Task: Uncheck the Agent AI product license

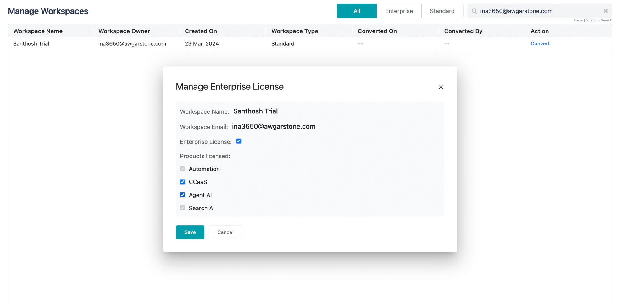Action: click(182, 195)
